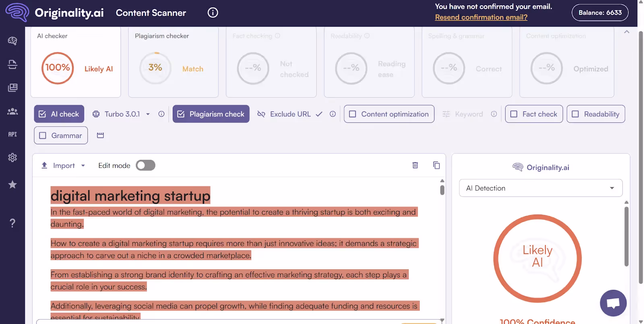
Task: Select the Plagiarism checker result card
Action: click(x=173, y=62)
